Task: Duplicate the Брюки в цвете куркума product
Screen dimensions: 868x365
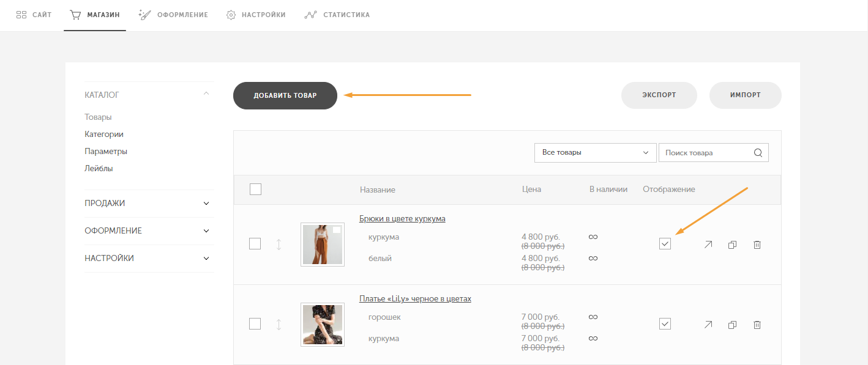Action: pos(732,245)
